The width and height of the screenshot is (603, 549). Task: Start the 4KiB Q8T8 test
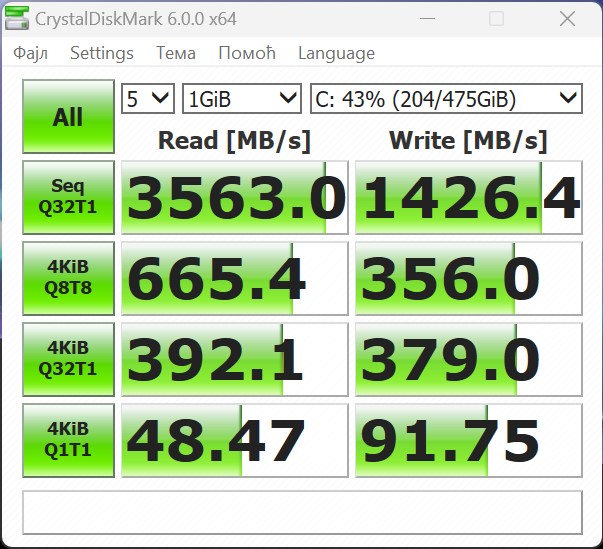tap(68, 278)
